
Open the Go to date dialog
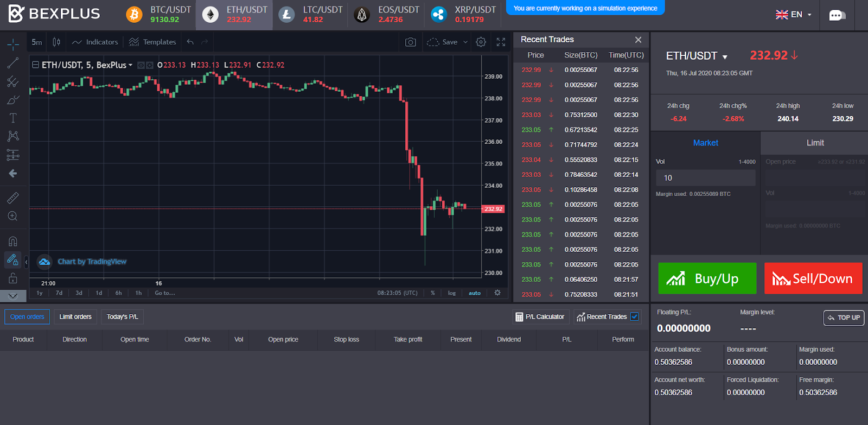[x=165, y=293]
